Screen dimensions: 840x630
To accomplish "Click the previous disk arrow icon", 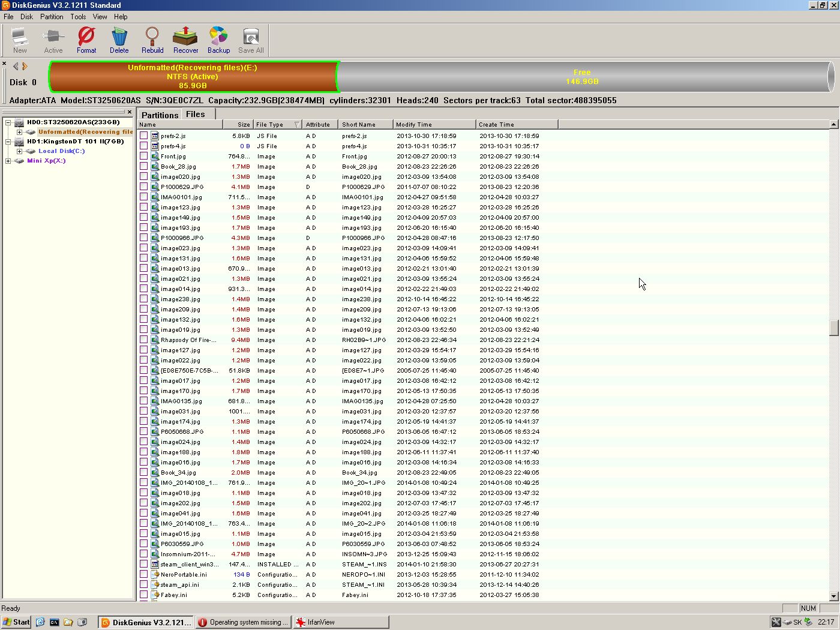I will 16,67.
